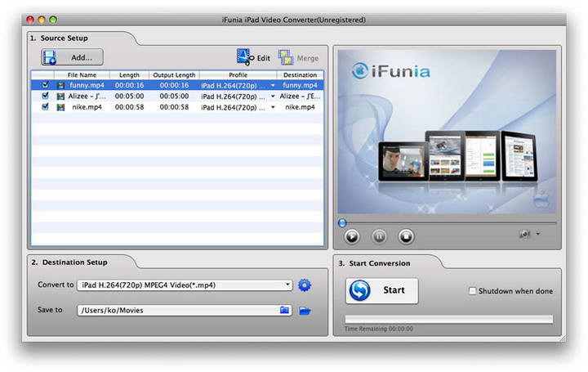588x372 pixels.
Task: Uncheck the funny.mp4 checkbox
Action: click(x=46, y=85)
